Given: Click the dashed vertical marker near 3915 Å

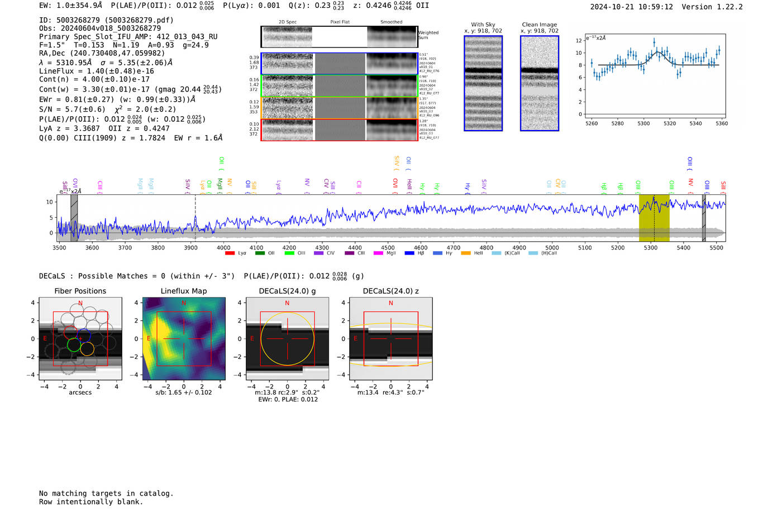Looking at the screenshot, I should point(195,218).
